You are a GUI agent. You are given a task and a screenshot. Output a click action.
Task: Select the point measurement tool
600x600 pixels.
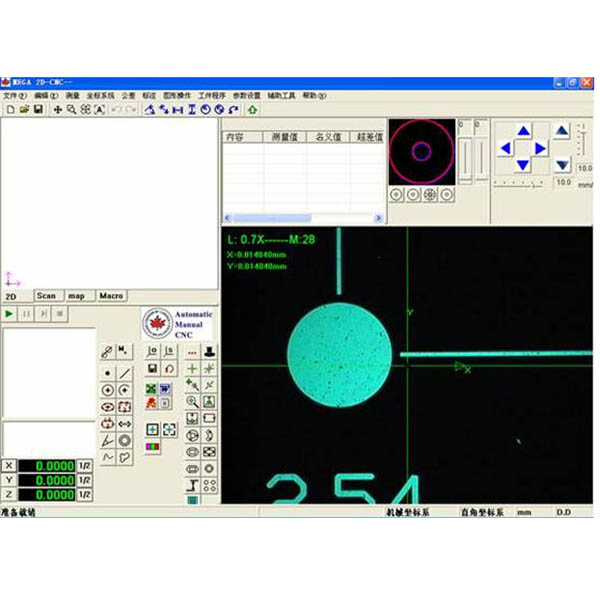(108, 373)
